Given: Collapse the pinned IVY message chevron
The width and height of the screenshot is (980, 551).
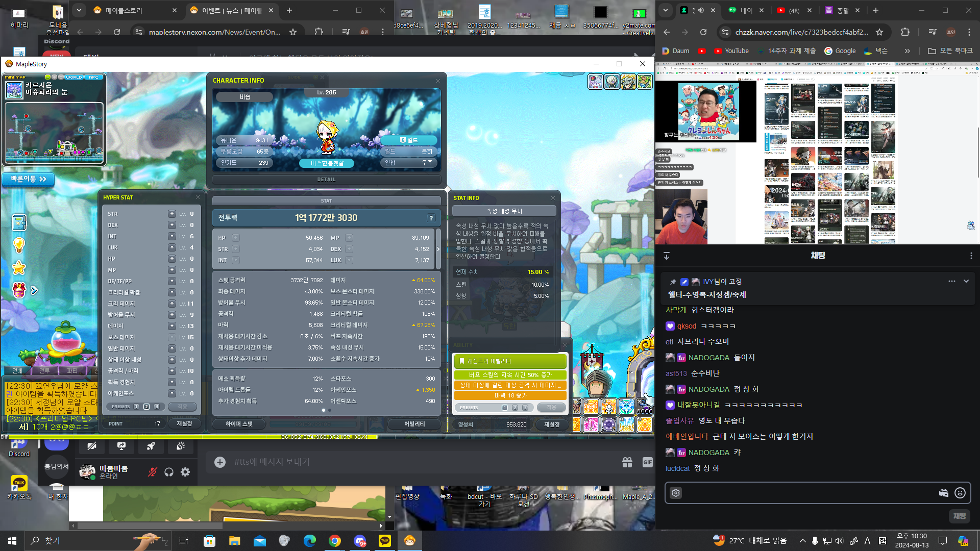Looking at the screenshot, I should click(966, 281).
